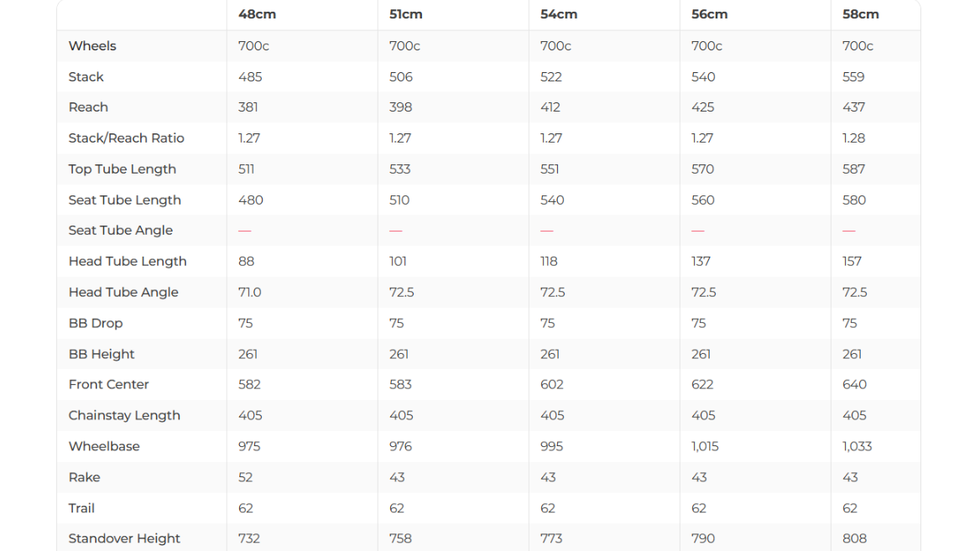Select the 1.28 Stack/Reach Ratio value
Screen dimensions: 980x551
[854, 138]
